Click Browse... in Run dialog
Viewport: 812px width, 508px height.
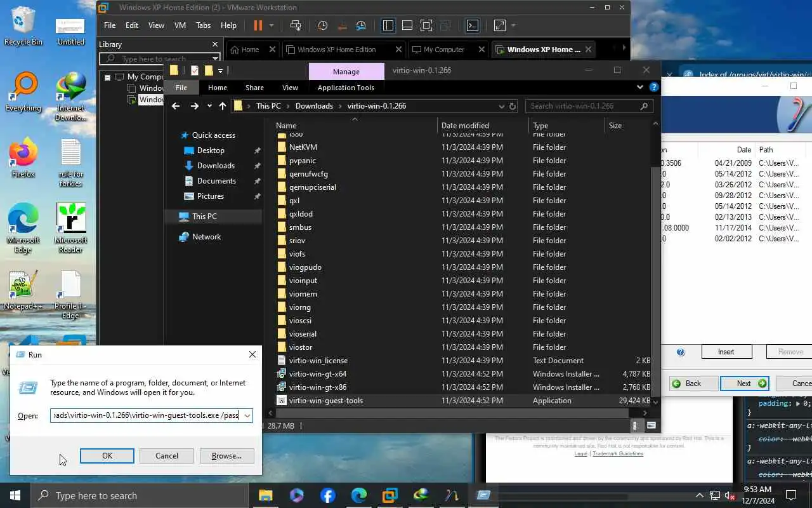[x=226, y=456]
